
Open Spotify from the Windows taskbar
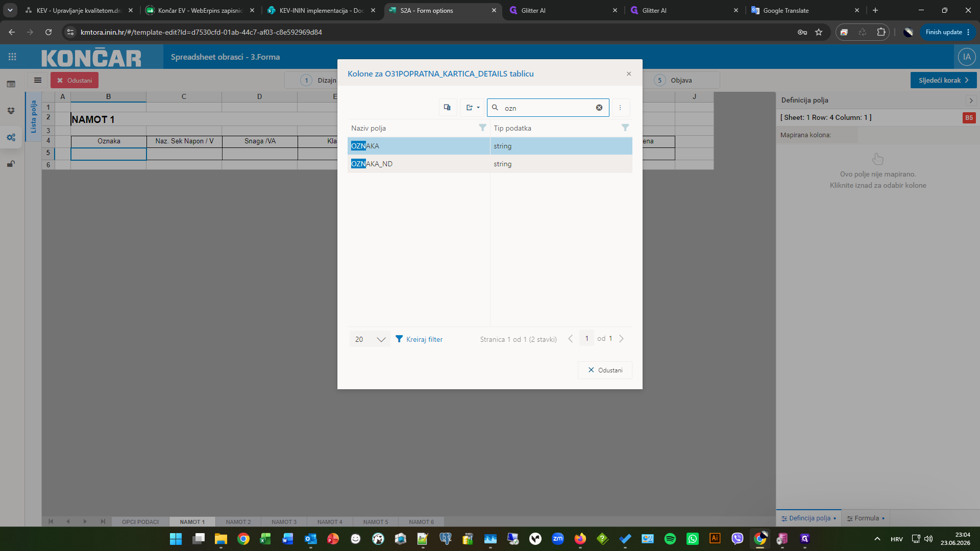coord(670,539)
